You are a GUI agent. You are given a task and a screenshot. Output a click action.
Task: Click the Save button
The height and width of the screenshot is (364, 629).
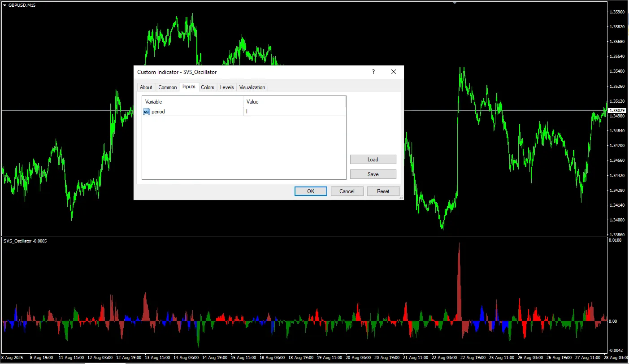373,174
